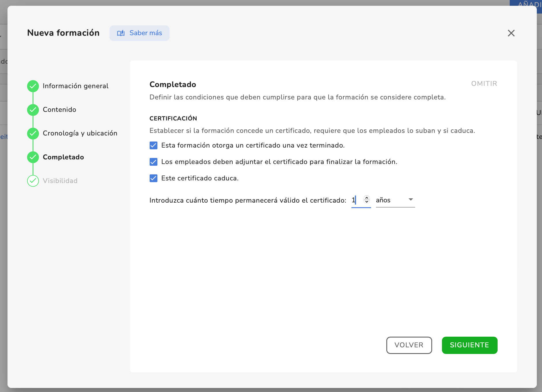Image resolution: width=542 pixels, height=392 pixels.
Task: Click the CERTIFICACIÓN section heading
Action: pos(173,118)
